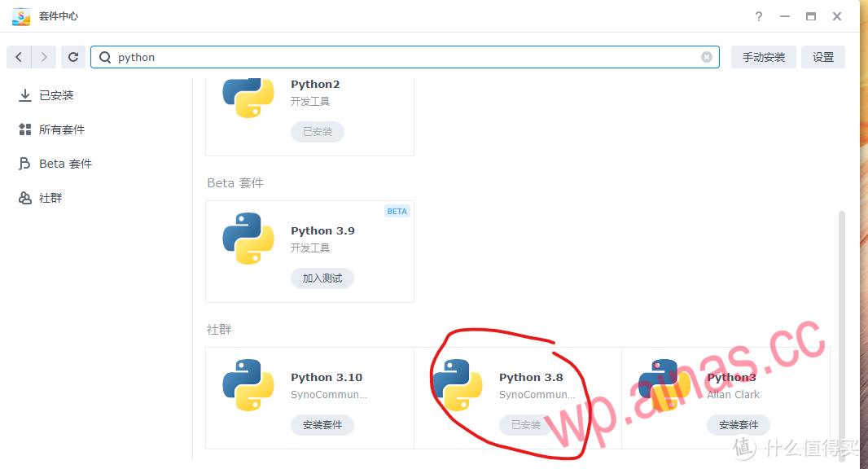
Task: Click the Package Center app logo
Action: coord(21,16)
